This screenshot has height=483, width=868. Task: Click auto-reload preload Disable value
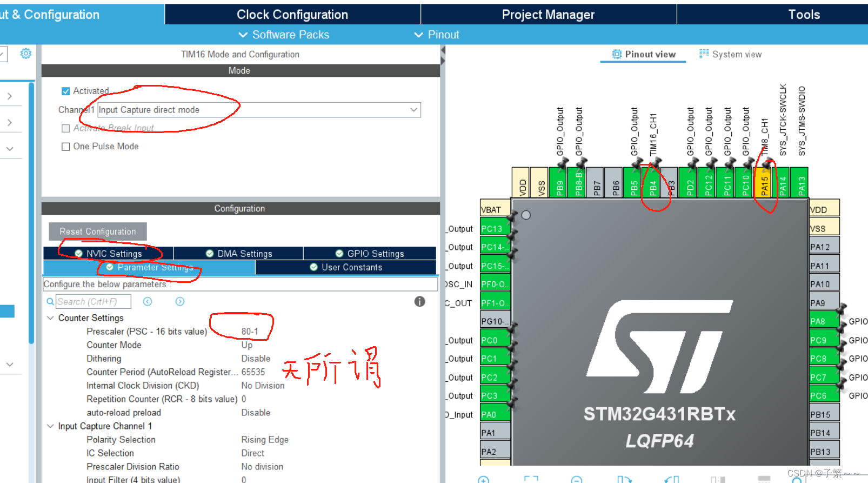click(x=256, y=413)
